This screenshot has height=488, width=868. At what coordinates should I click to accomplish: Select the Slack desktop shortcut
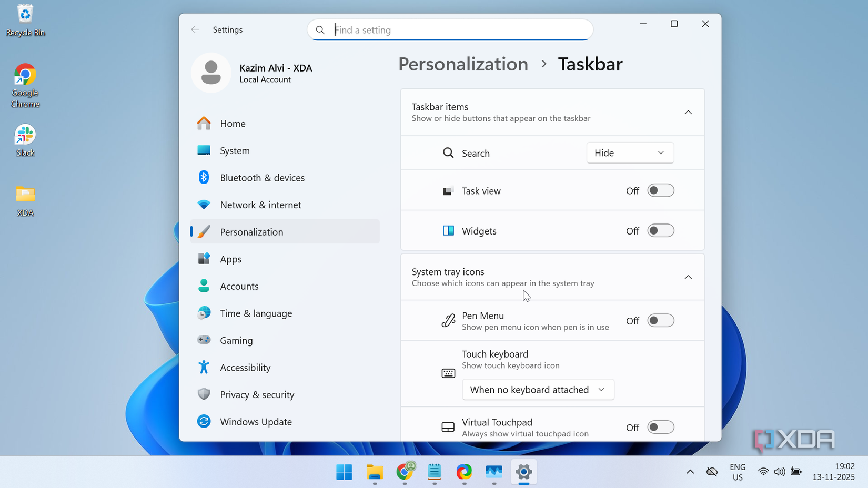pyautogui.click(x=25, y=141)
